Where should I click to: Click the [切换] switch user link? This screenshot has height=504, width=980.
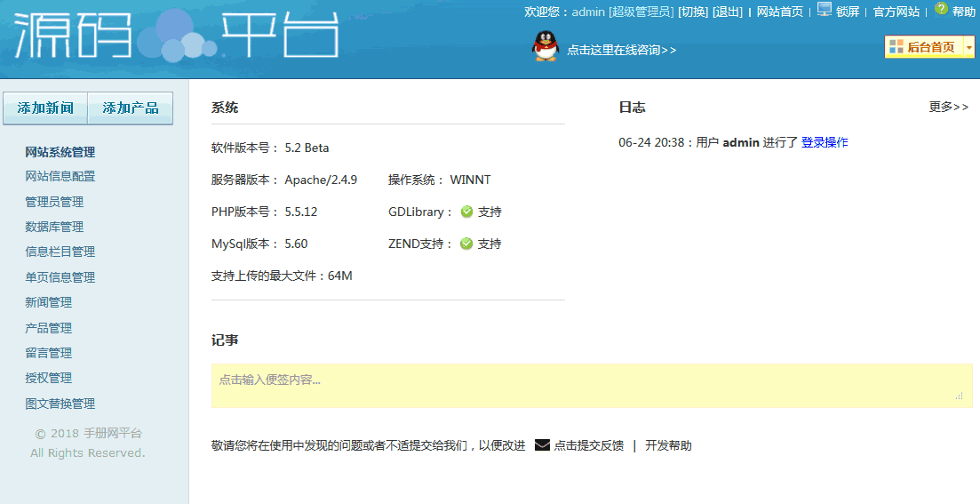[693, 12]
